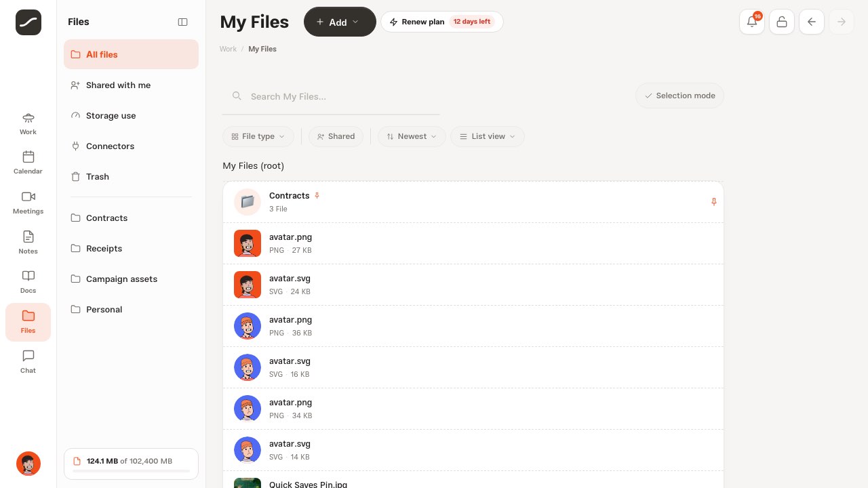
Task: Open the Docs section
Action: (x=28, y=282)
